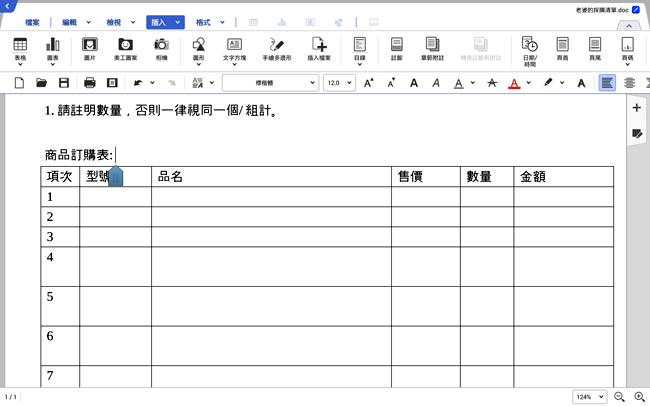
Task: Expand the underline style dropdown arrow
Action: tap(473, 83)
